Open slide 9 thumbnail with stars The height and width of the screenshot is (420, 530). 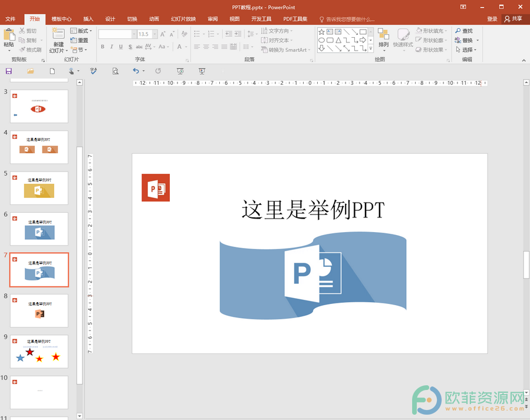(x=39, y=352)
